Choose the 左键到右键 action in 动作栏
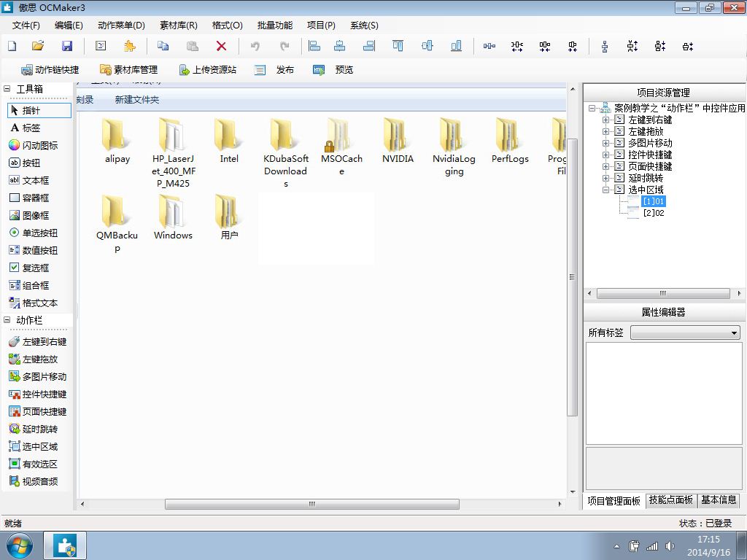 click(38, 342)
